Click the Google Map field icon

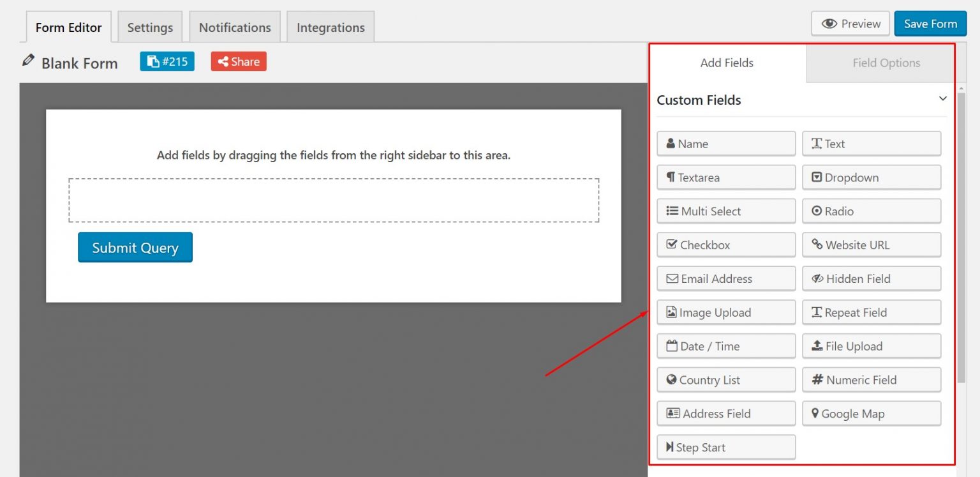[x=814, y=413]
